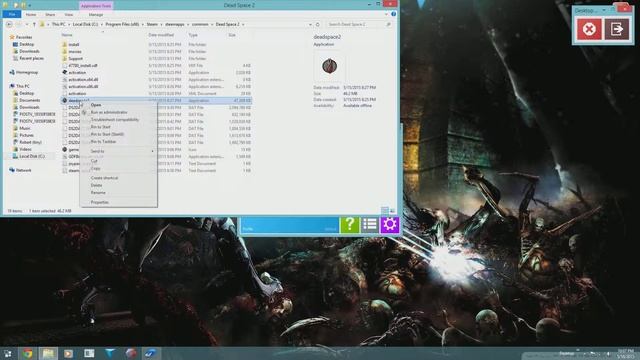The height and width of the screenshot is (360, 640).
Task: Open the media player taskbar icon
Action: coord(69,353)
